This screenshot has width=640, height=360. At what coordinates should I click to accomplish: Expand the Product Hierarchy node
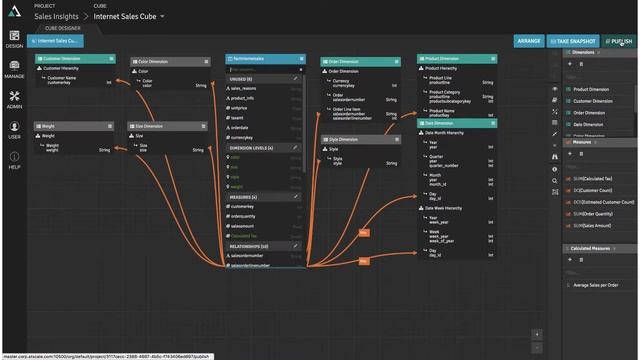[x=421, y=68]
